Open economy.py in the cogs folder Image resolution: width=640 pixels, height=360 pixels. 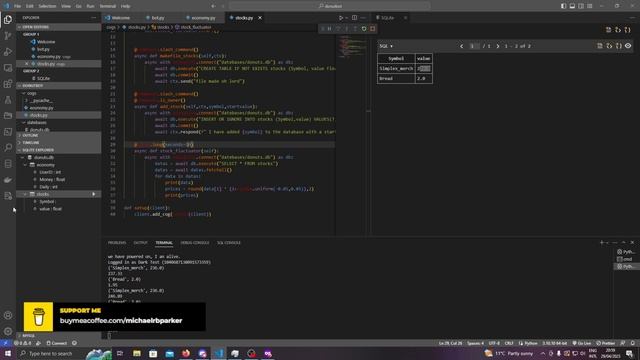pos(41,108)
